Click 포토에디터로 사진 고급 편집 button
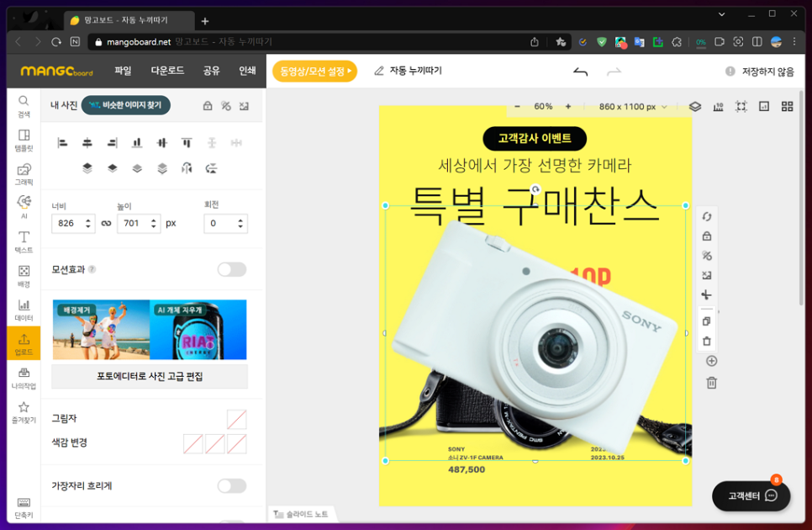Screen dimensions: 812x530 coord(150,376)
